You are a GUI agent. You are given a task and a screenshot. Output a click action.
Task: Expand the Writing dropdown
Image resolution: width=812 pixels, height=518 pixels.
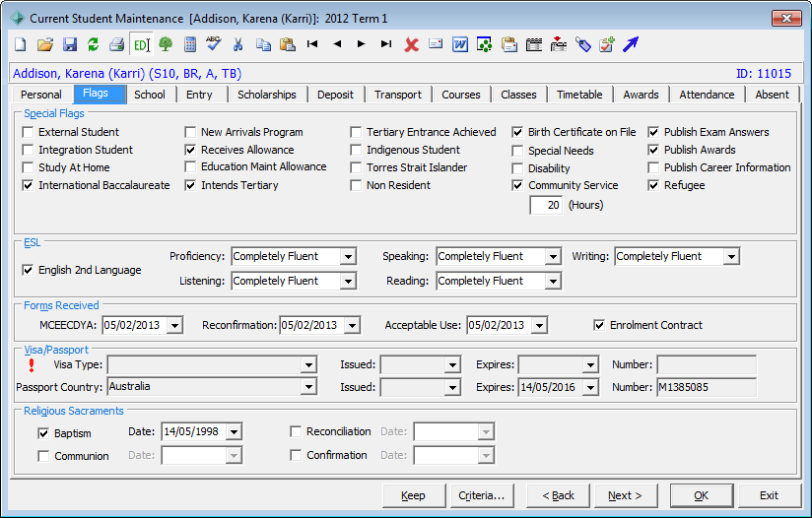coord(731,257)
